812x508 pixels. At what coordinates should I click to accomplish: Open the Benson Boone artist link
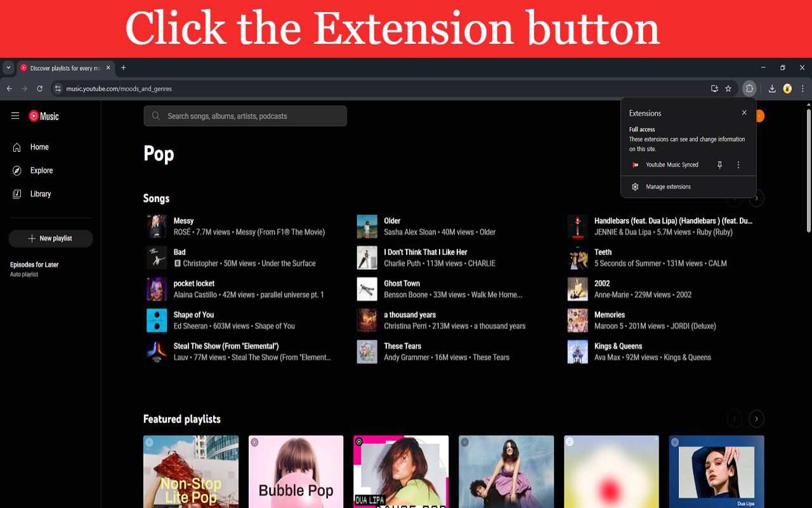pos(405,295)
